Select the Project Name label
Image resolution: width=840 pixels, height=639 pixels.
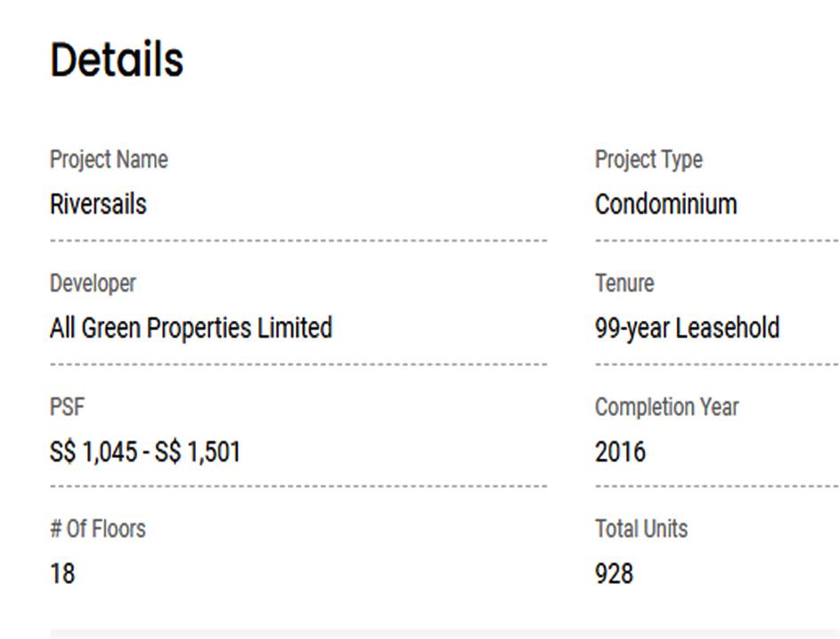(109, 160)
